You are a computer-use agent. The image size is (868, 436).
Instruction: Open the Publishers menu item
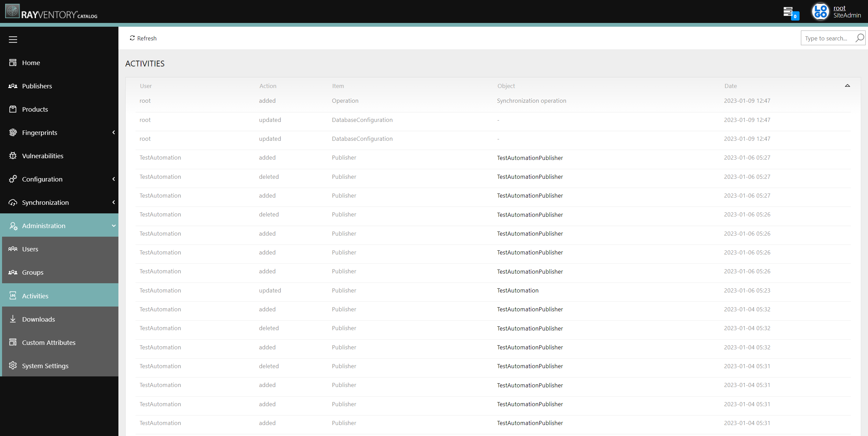(37, 86)
